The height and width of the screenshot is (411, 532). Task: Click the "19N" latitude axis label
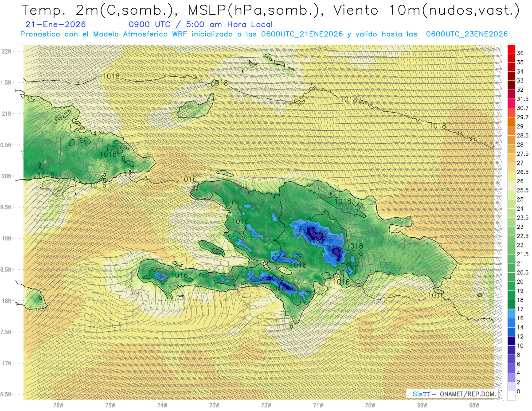pyautogui.click(x=6, y=239)
